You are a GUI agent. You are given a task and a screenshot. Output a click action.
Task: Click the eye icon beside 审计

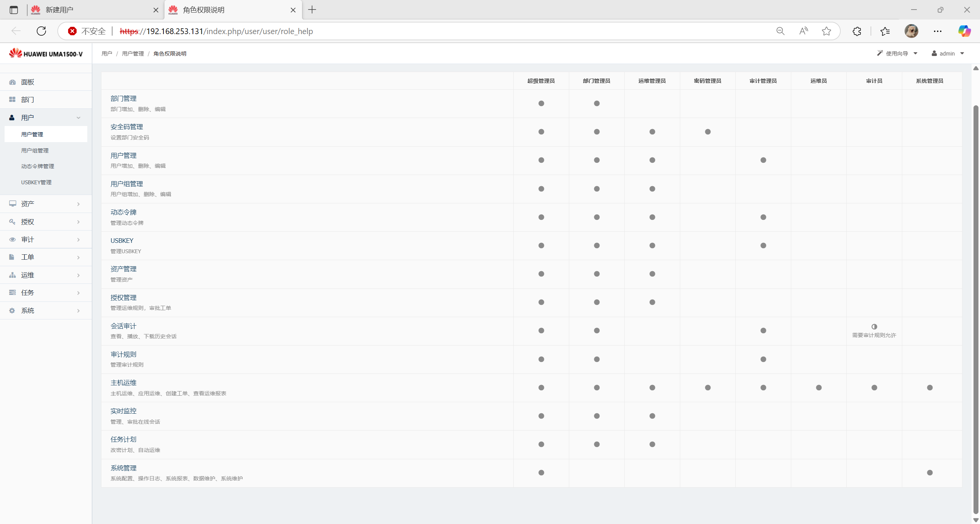point(12,239)
